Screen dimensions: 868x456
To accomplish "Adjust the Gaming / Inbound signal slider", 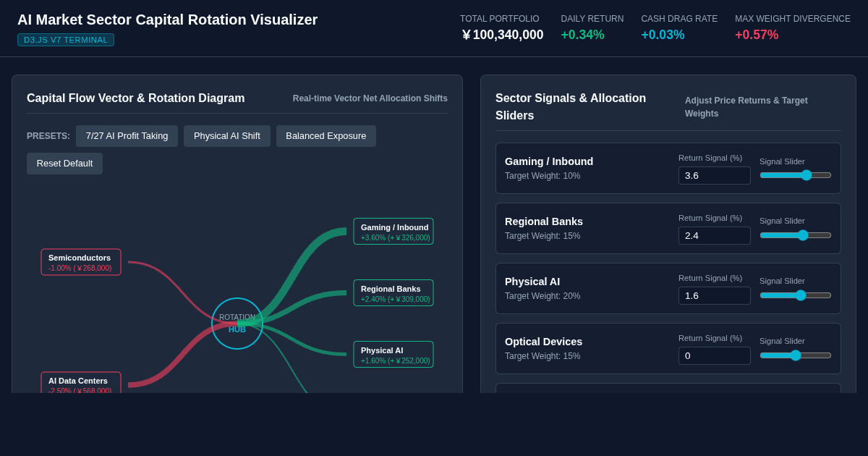I will click(x=796, y=175).
